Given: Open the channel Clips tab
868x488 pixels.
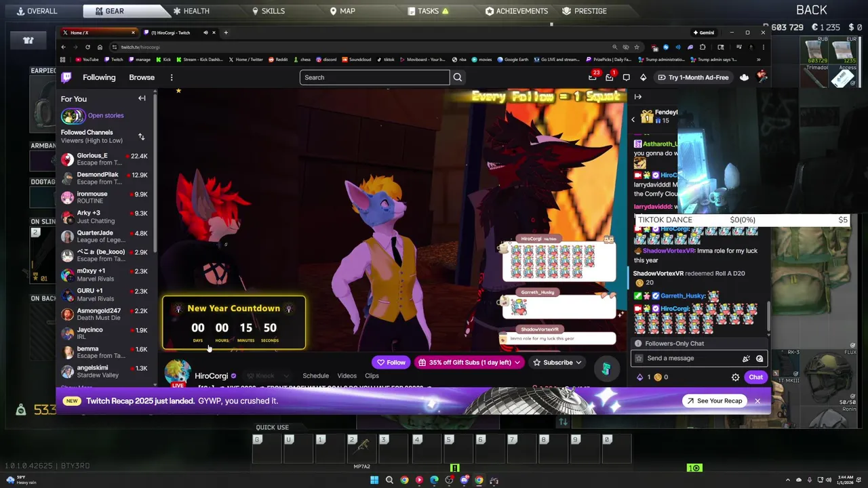Looking at the screenshot, I should point(372,376).
